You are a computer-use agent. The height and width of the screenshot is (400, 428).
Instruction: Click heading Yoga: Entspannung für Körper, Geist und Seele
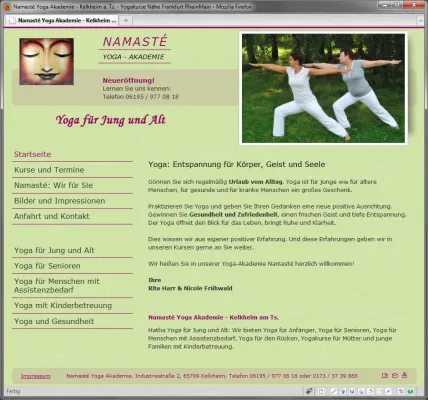coord(237,164)
